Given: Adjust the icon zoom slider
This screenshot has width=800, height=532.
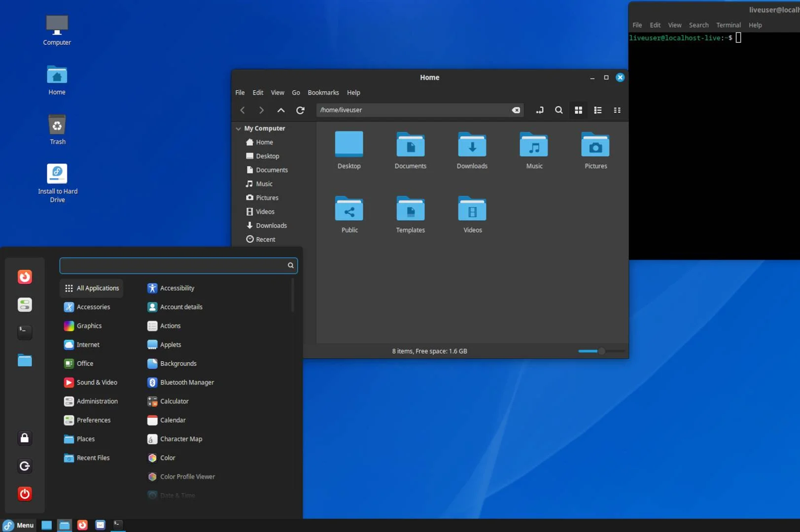Looking at the screenshot, I should [x=601, y=351].
